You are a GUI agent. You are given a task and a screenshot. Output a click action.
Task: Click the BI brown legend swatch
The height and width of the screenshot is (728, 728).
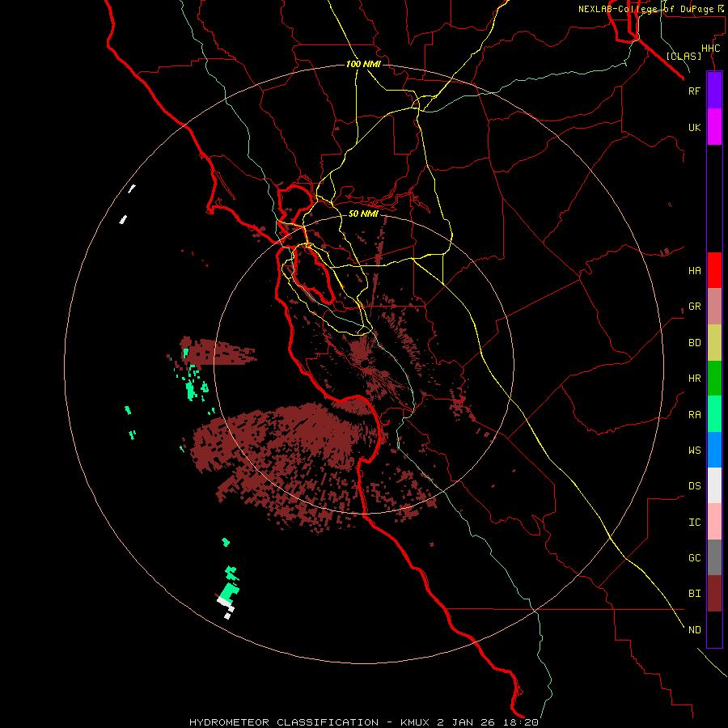(x=714, y=594)
